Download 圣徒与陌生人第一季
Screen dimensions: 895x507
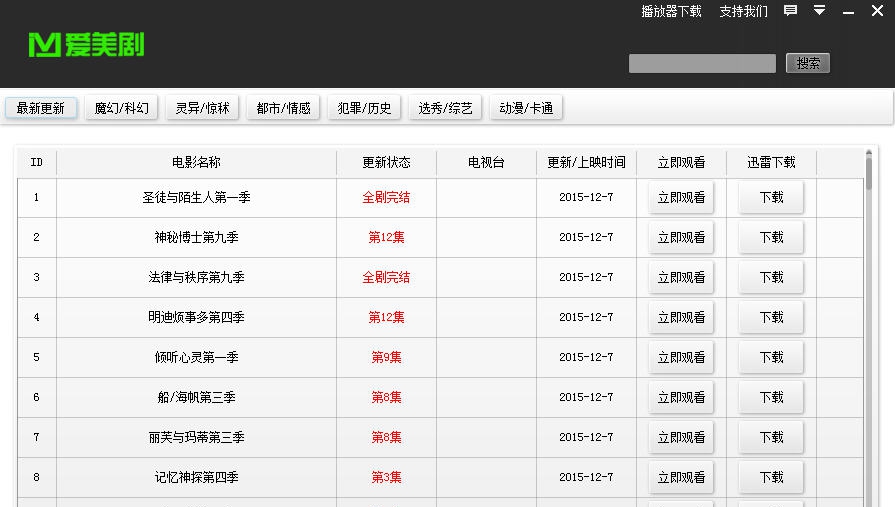click(x=771, y=198)
